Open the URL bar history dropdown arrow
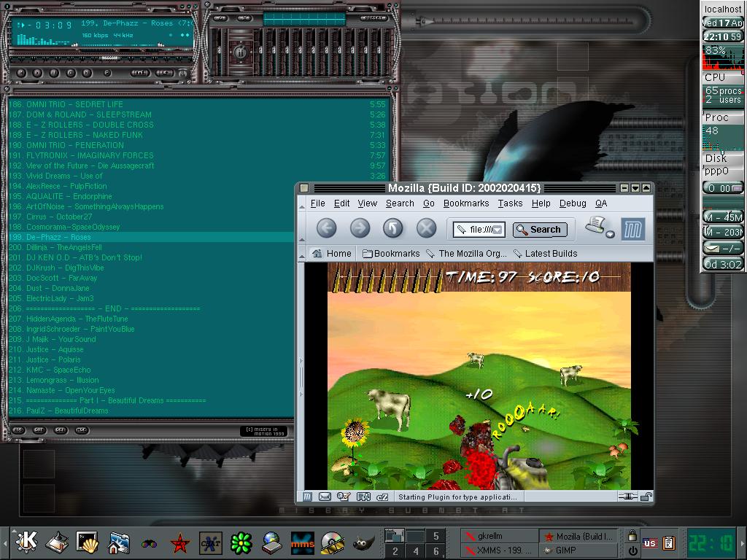This screenshot has height=560, width=747. (x=498, y=230)
